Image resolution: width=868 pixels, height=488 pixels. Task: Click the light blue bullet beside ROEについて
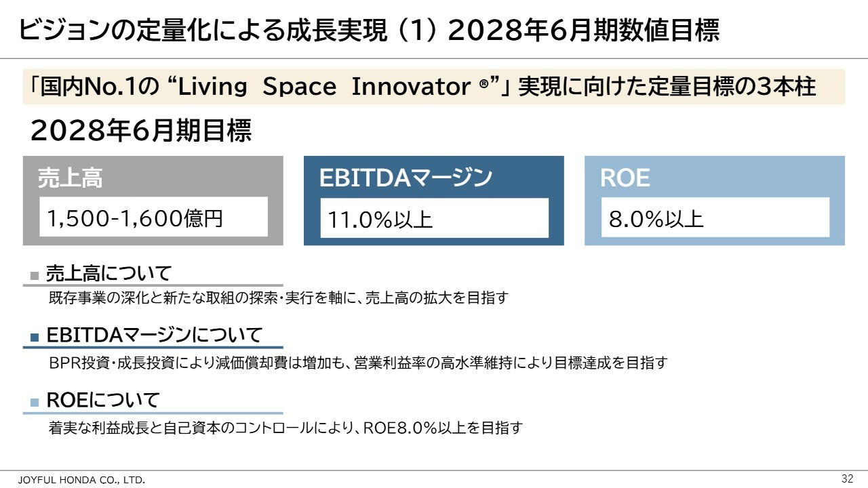pyautogui.click(x=35, y=403)
